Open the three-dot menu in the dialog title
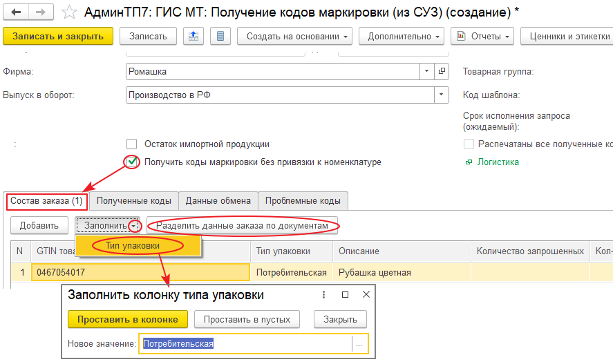This screenshot has width=613, height=364. [323, 295]
